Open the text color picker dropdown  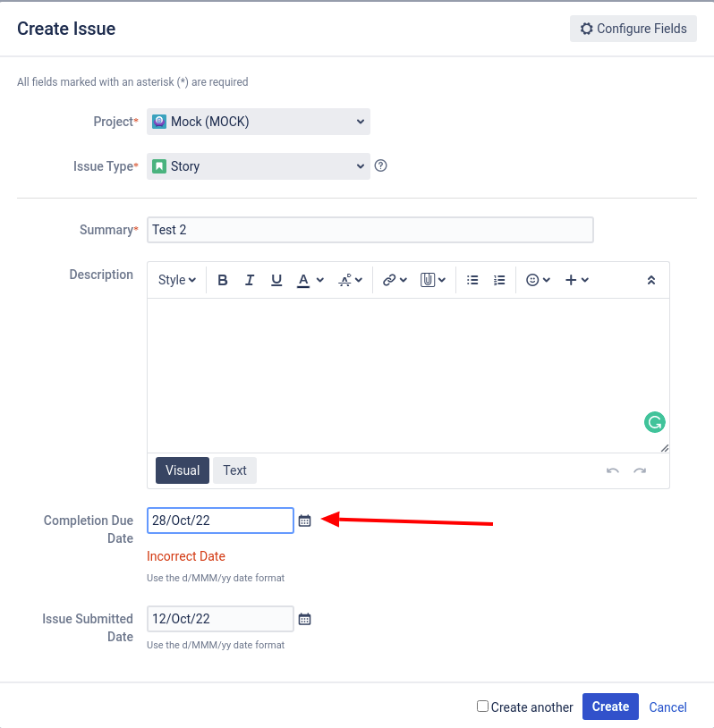(320, 280)
